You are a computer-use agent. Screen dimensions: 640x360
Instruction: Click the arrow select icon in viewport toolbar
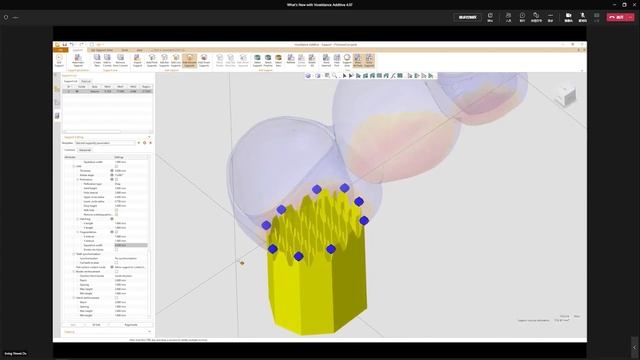[x=344, y=76]
